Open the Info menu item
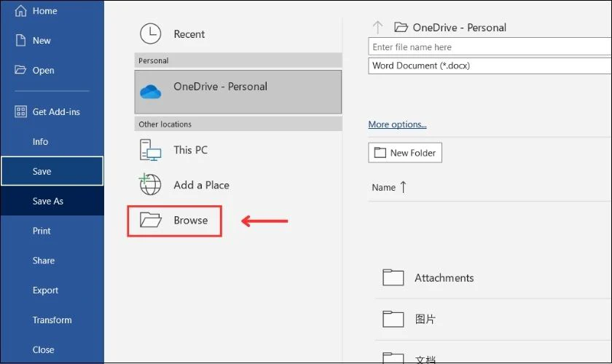 click(x=52, y=142)
